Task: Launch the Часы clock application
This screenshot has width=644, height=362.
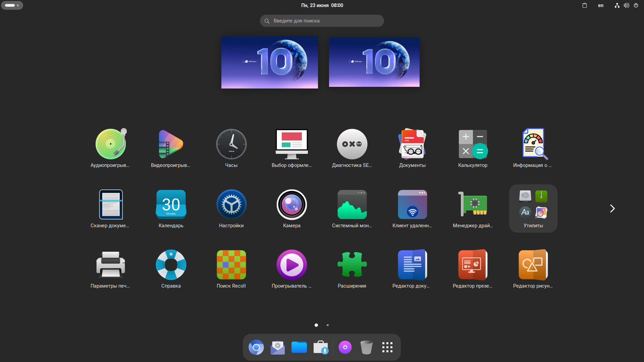Action: tap(231, 144)
